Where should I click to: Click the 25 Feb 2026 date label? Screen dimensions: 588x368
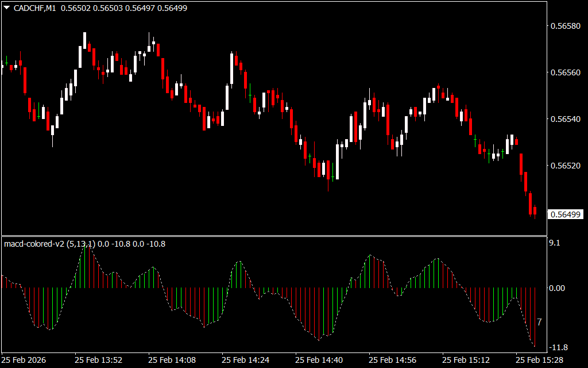pyautogui.click(x=24, y=360)
